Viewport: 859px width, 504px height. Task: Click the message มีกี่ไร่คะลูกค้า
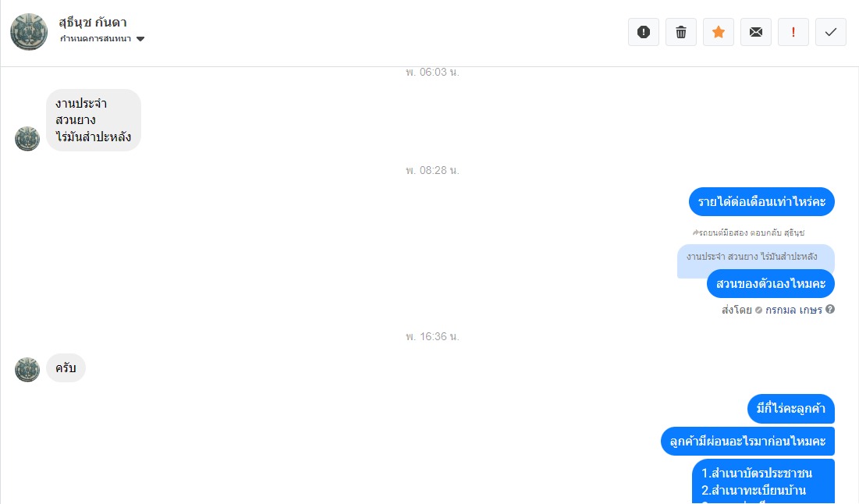pos(790,408)
